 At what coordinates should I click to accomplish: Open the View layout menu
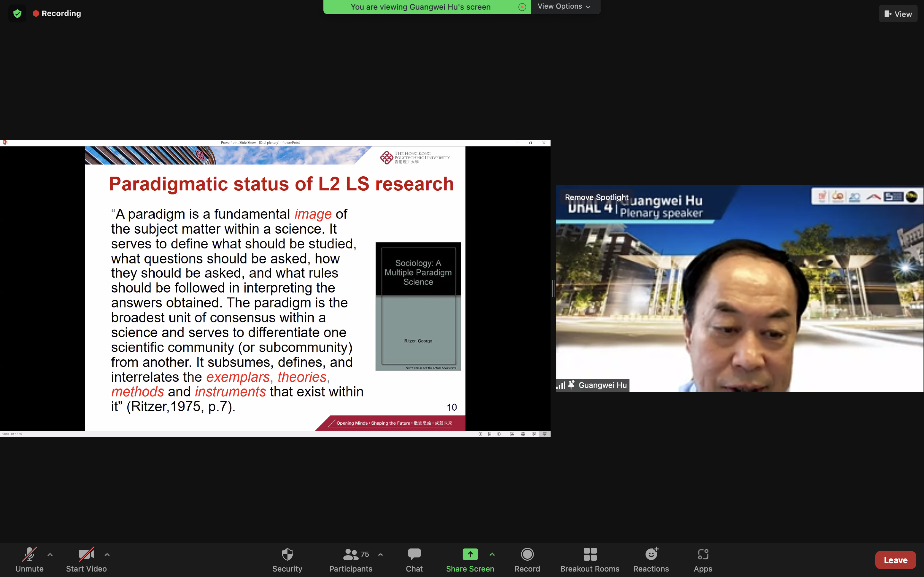[x=898, y=14]
